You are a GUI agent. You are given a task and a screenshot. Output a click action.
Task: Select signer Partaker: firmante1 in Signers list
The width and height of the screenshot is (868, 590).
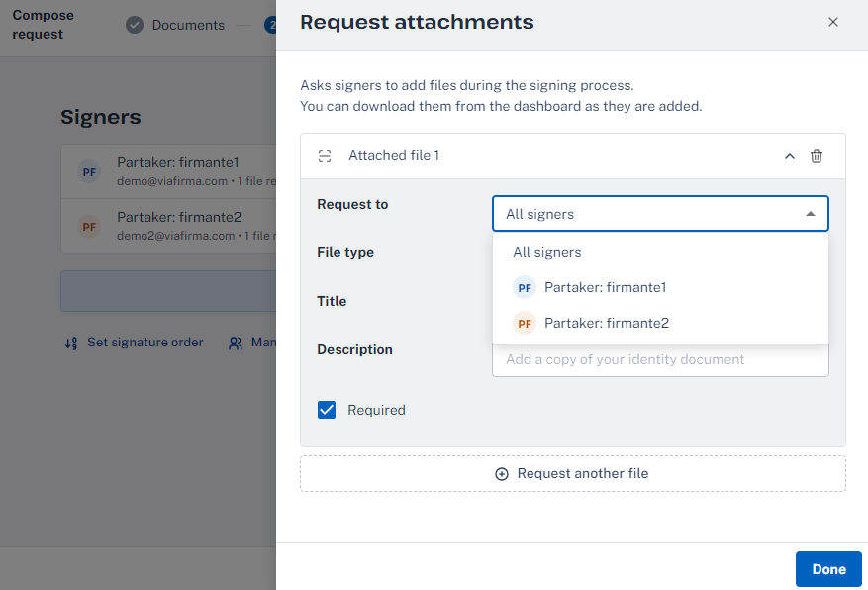click(169, 171)
